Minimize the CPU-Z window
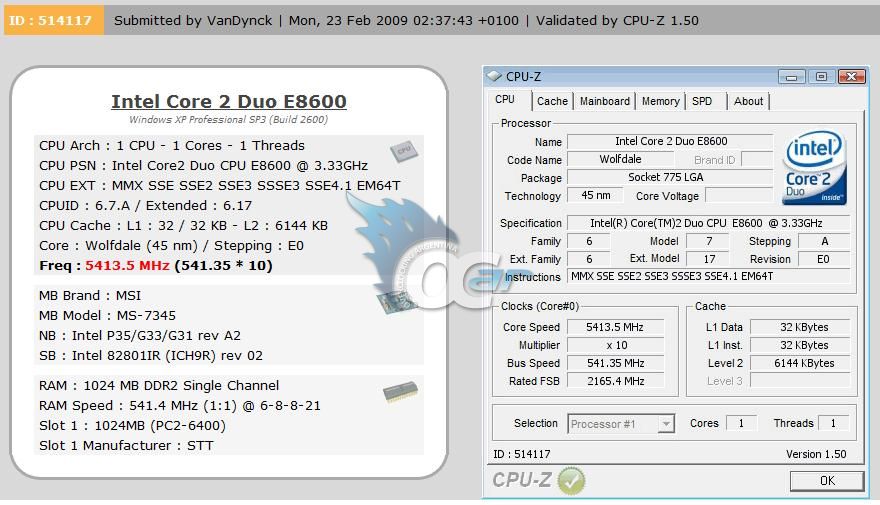Screen dimensions: 880x505 [x=791, y=76]
